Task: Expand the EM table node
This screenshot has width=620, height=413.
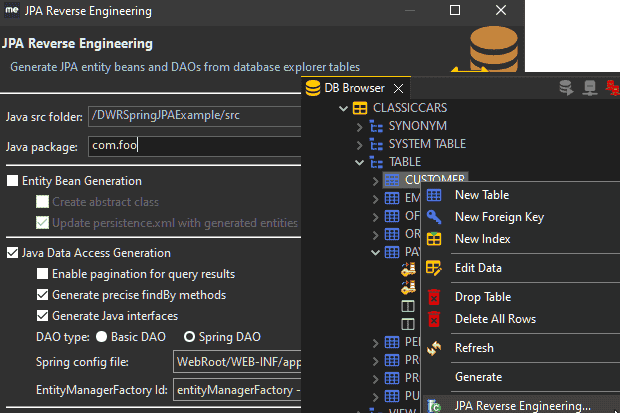Action: [376, 199]
